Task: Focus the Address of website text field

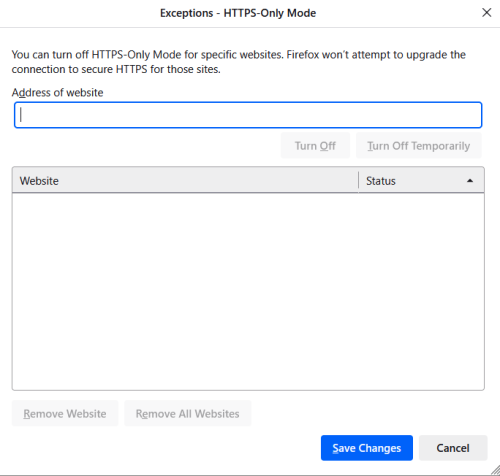Action: (248, 115)
